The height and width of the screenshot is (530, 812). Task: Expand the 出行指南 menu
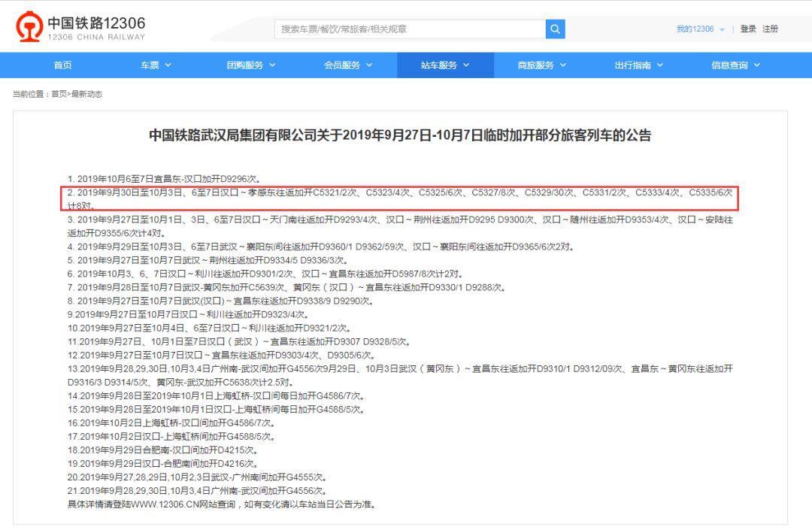pos(639,65)
